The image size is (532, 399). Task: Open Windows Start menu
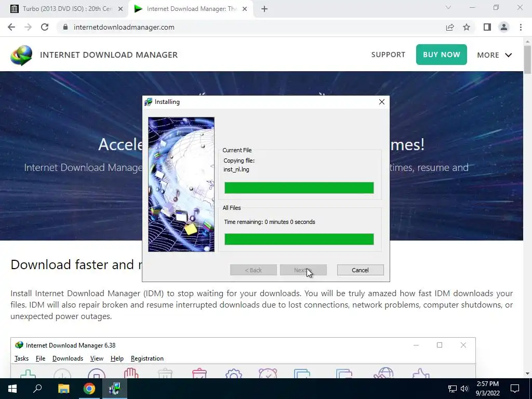[x=12, y=389]
